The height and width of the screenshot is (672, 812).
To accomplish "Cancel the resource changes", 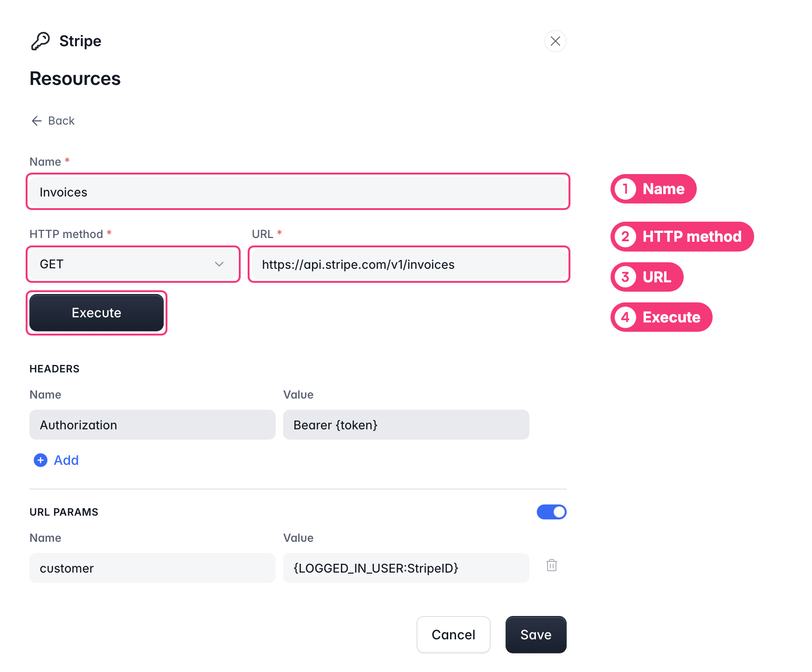I will pyautogui.click(x=453, y=635).
